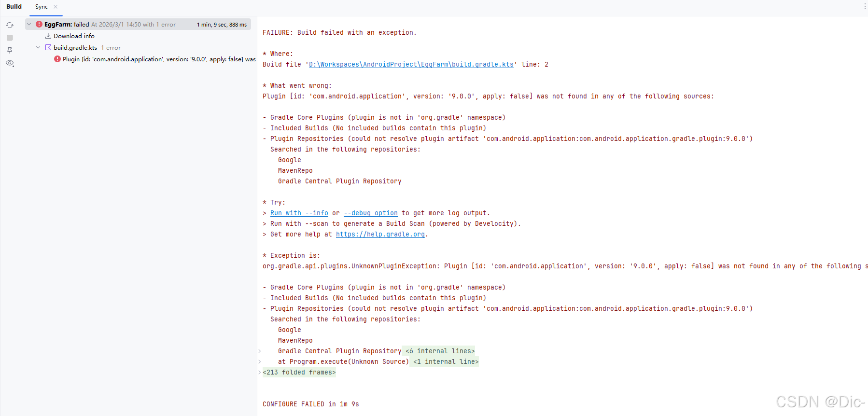
Task: Expand the 6 internal lines fold arrow
Action: [x=260, y=351]
